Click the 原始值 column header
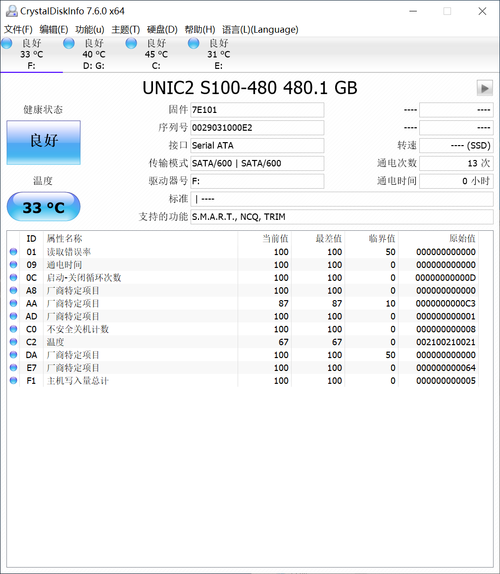 point(439,239)
